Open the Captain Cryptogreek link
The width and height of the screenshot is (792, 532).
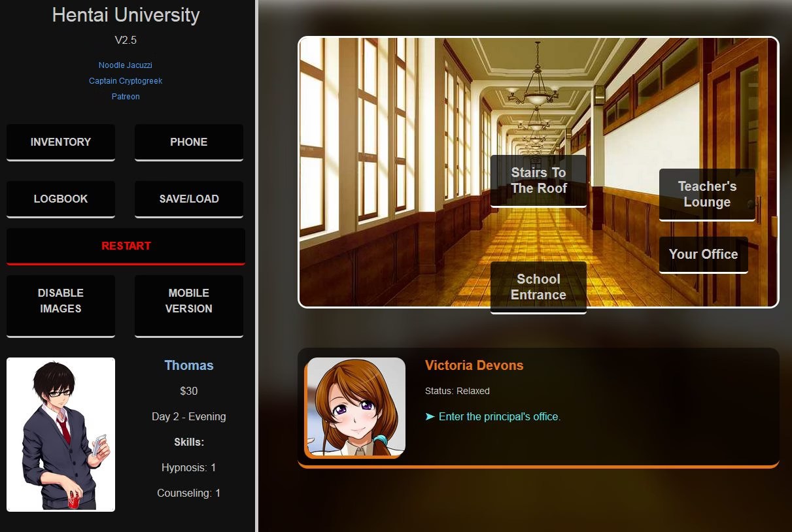click(x=126, y=80)
